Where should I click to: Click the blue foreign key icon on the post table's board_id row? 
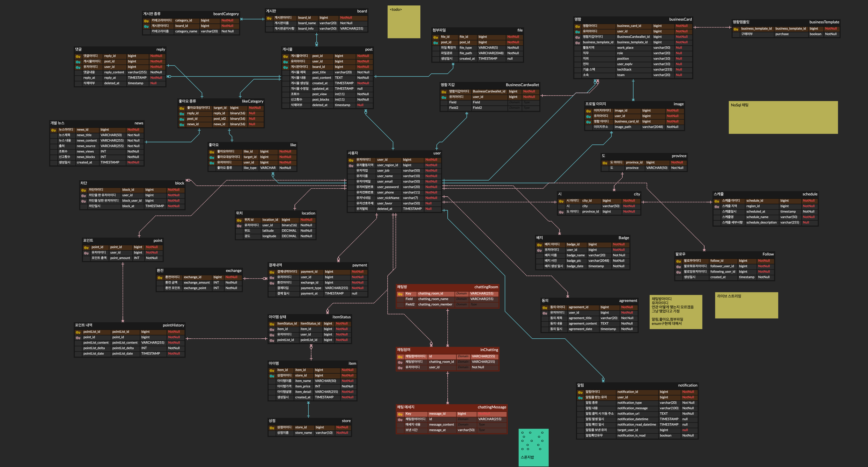click(x=286, y=67)
